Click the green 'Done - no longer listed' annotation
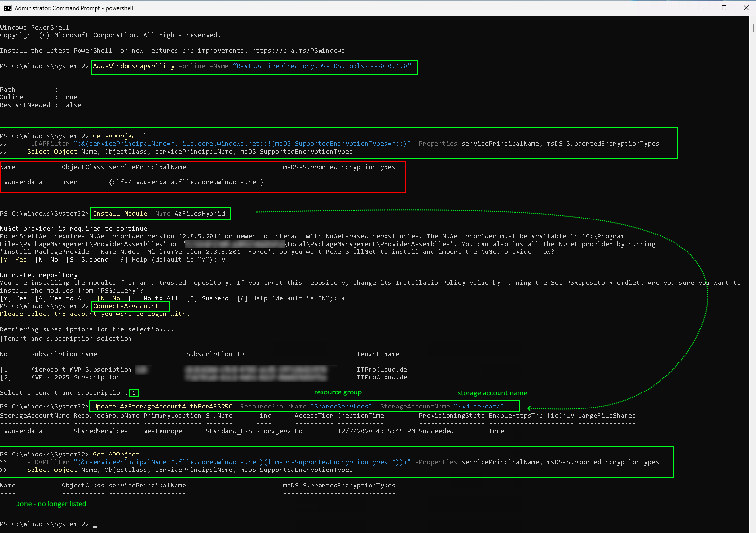 click(x=50, y=504)
